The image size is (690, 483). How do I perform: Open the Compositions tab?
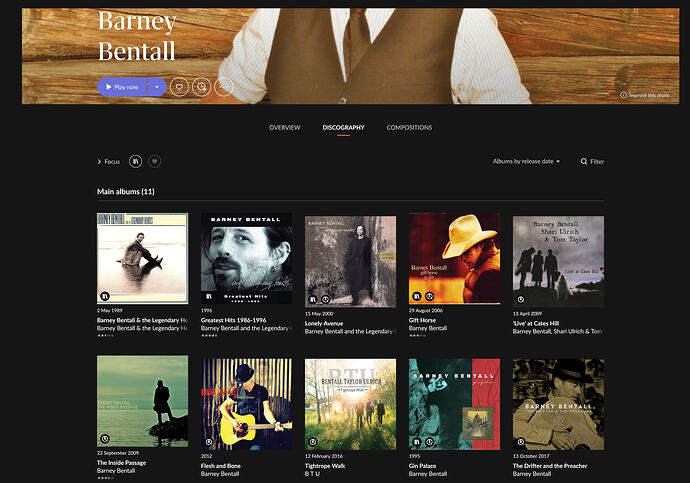[409, 128]
